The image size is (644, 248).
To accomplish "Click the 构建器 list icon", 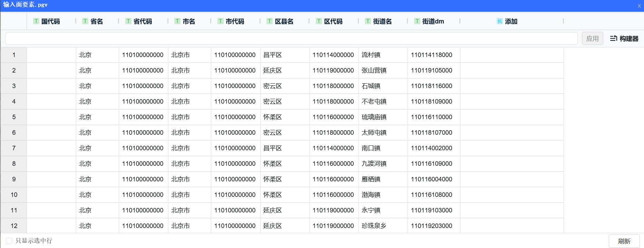I will [x=613, y=38].
